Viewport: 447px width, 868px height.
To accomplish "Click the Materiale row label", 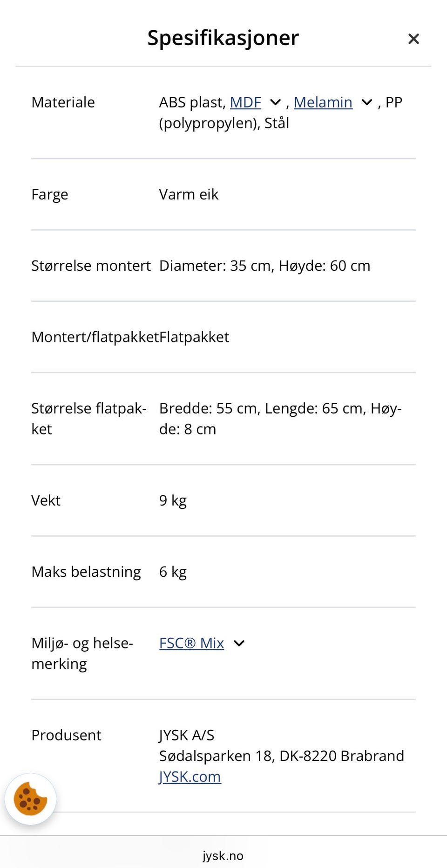I will coord(63,102).
